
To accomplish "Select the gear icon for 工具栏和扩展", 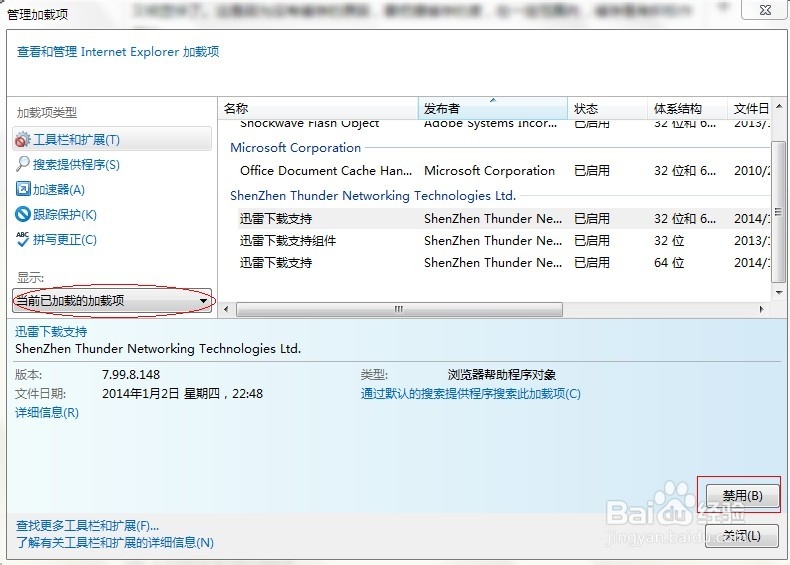I will point(23,140).
